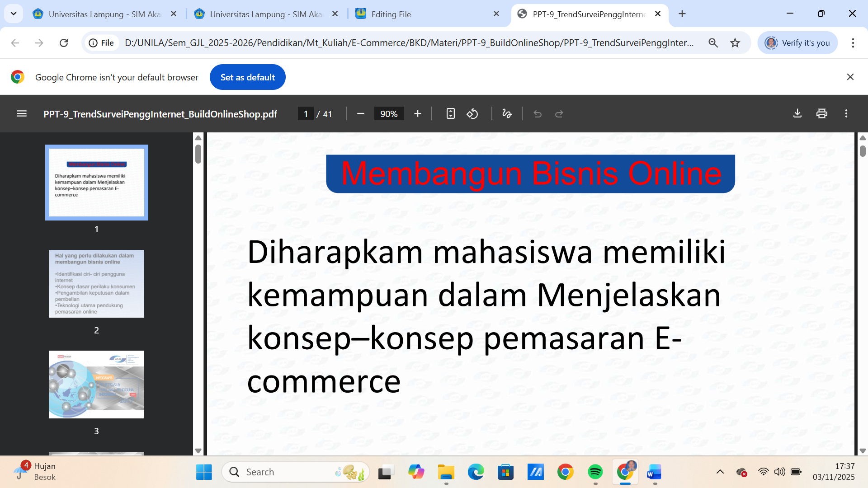
Task: Switch to the Editing File tab
Action: click(391, 14)
